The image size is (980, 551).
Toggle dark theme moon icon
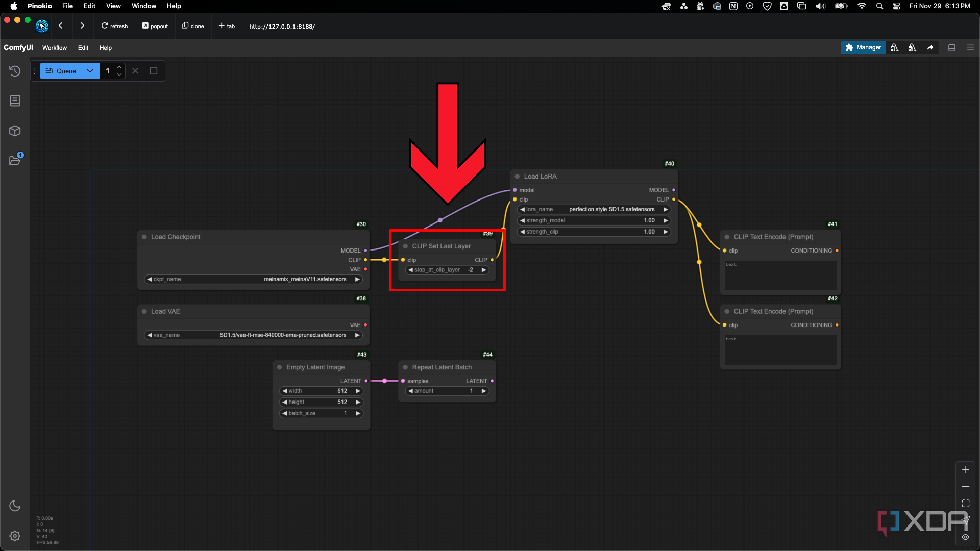pos(15,506)
